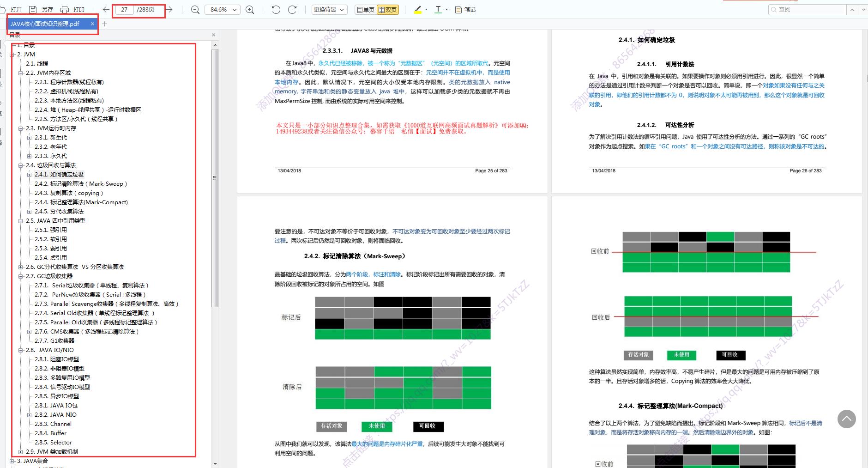The width and height of the screenshot is (868, 468).
Task: Collapse the 2.2. JVM内存区域 node
Action: [x=21, y=73]
